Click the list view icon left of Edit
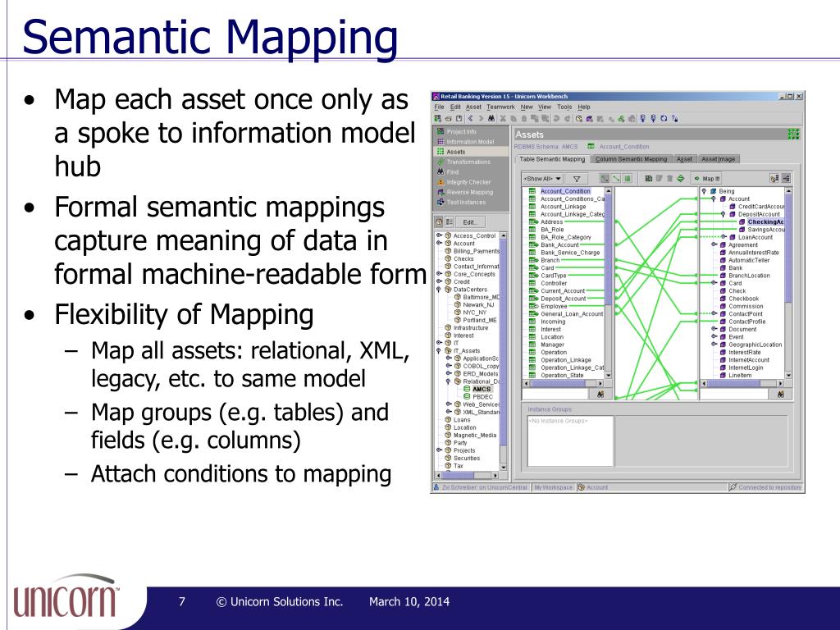Screen dimensions: 840x630 click(x=450, y=221)
